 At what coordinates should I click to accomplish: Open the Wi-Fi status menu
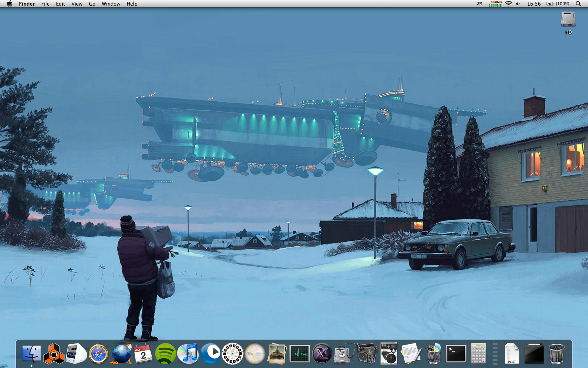(x=509, y=4)
